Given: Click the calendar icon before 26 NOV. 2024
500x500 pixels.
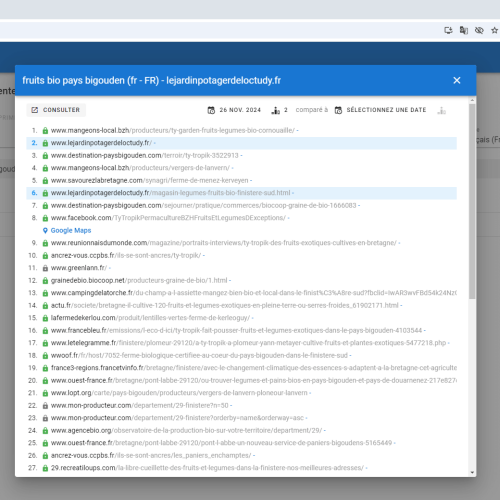Looking at the screenshot, I should click(x=211, y=110).
